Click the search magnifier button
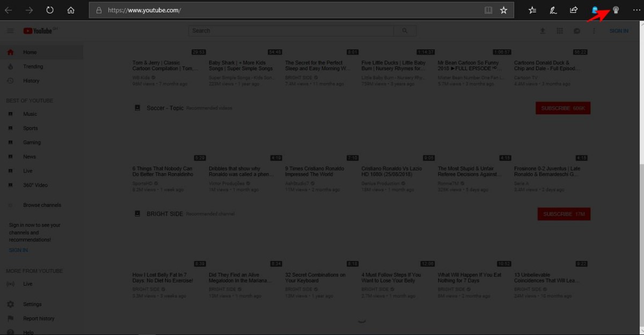 click(405, 31)
